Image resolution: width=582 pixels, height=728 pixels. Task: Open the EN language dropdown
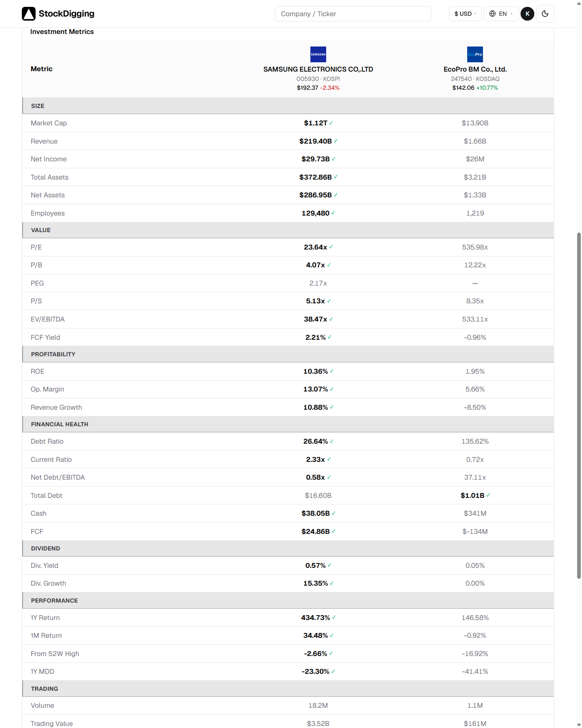tap(501, 14)
